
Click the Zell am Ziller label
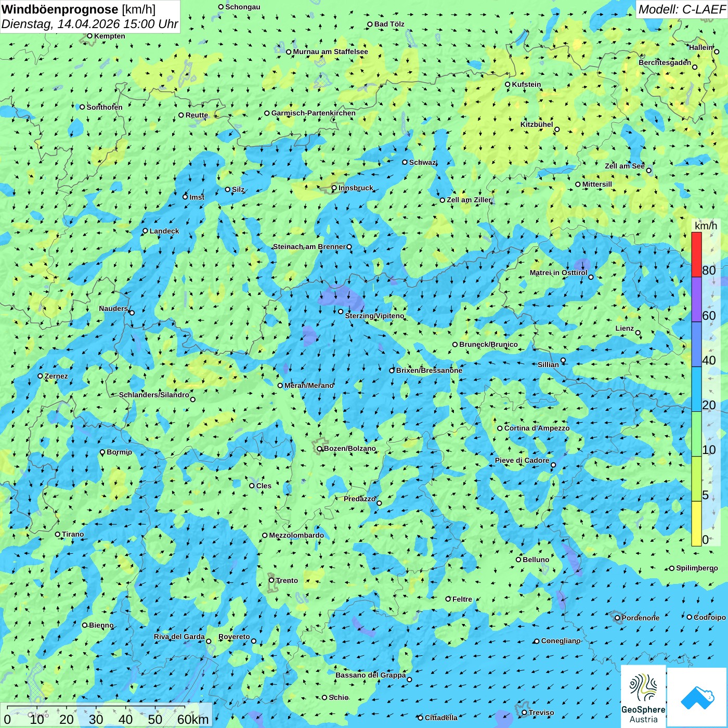coord(469,200)
